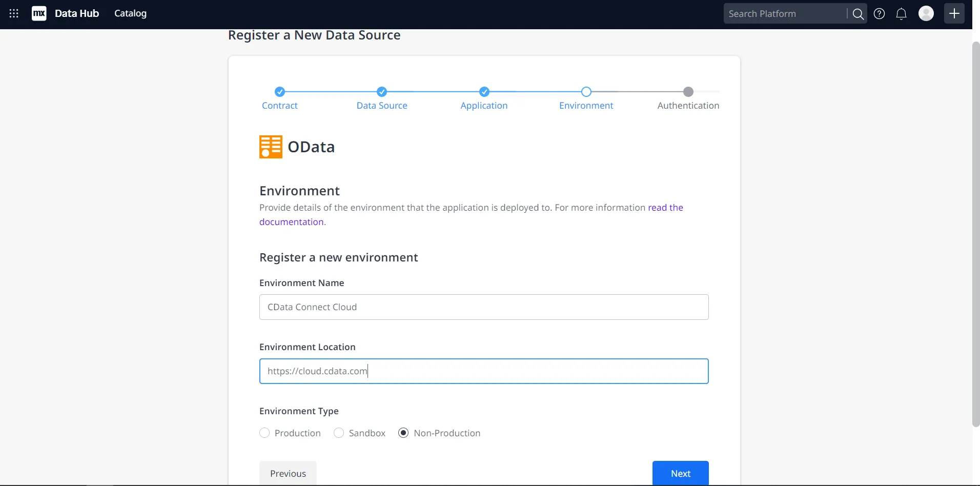Focus the Environment Name field
Viewport: 980px width, 486px height.
pos(484,307)
